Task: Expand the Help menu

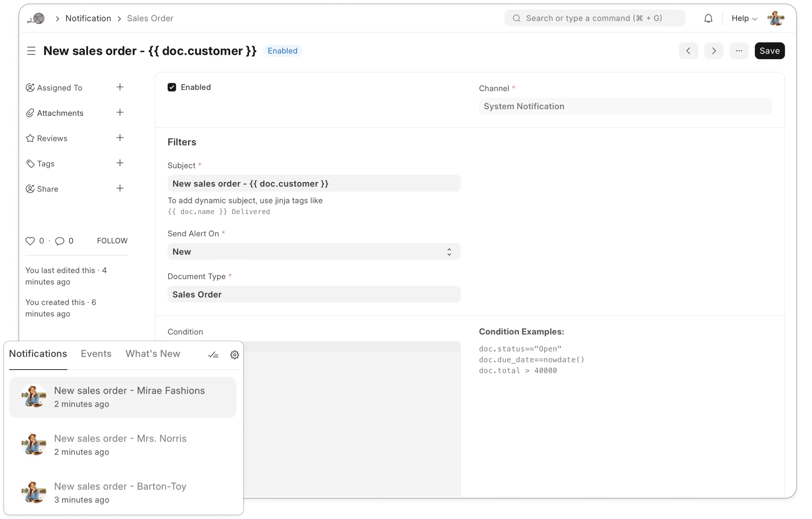Action: (x=744, y=18)
